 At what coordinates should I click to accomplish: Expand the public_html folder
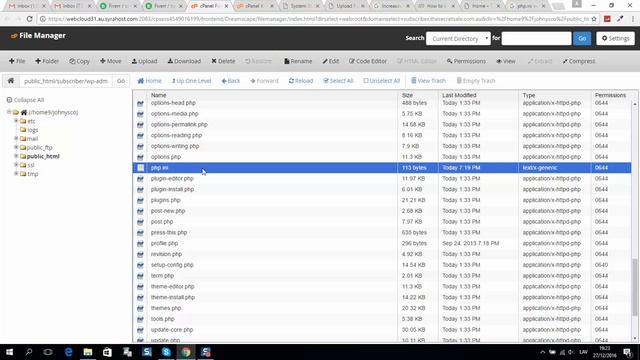(16, 156)
